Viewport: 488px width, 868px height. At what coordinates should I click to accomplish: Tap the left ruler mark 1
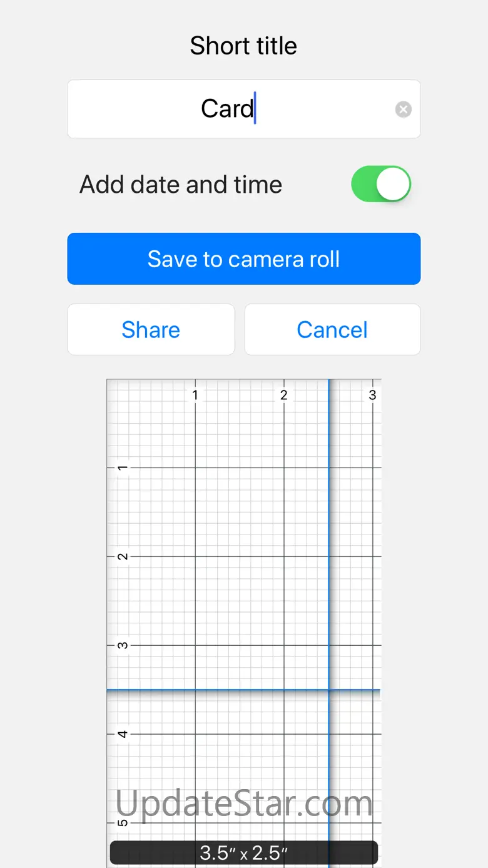point(123,467)
